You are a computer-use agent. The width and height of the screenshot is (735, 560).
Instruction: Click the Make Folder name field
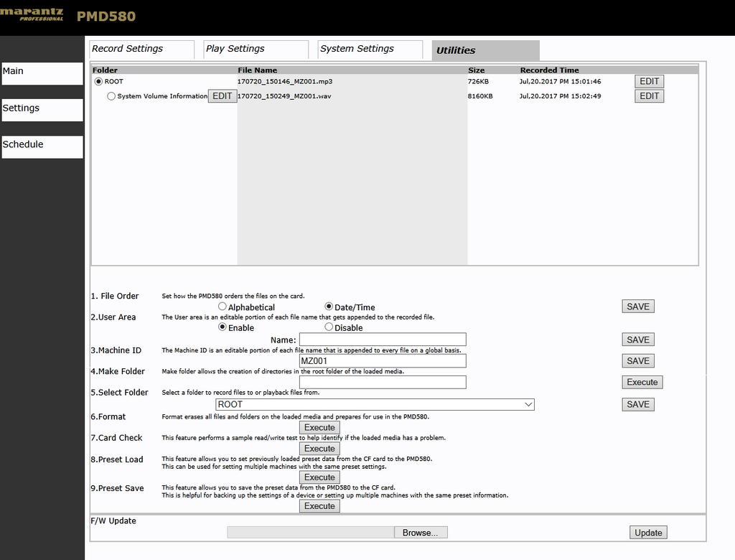coord(383,382)
